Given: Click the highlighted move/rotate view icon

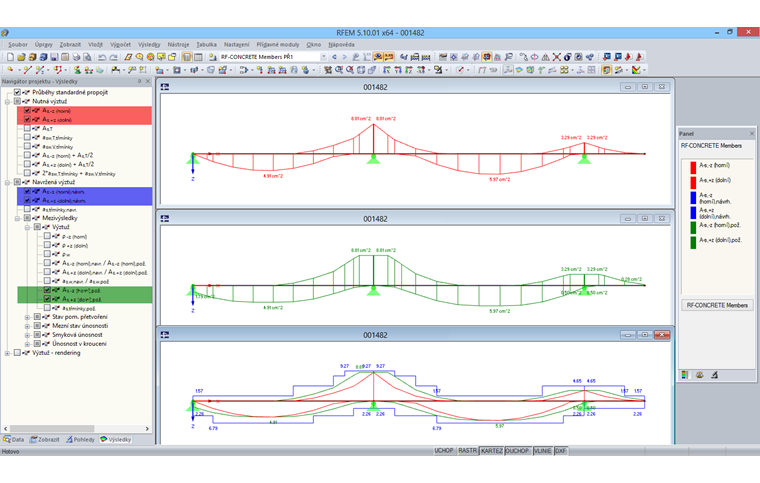Looking at the screenshot, I should 487,57.
